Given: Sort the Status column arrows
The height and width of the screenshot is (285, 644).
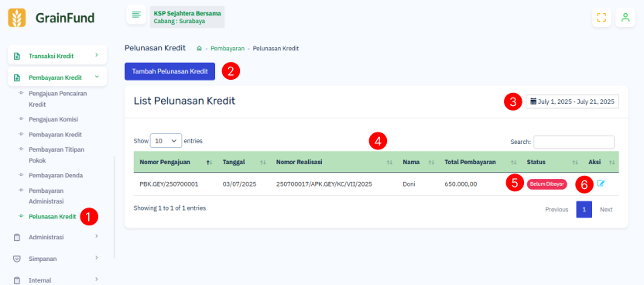Looking at the screenshot, I should tap(575, 163).
